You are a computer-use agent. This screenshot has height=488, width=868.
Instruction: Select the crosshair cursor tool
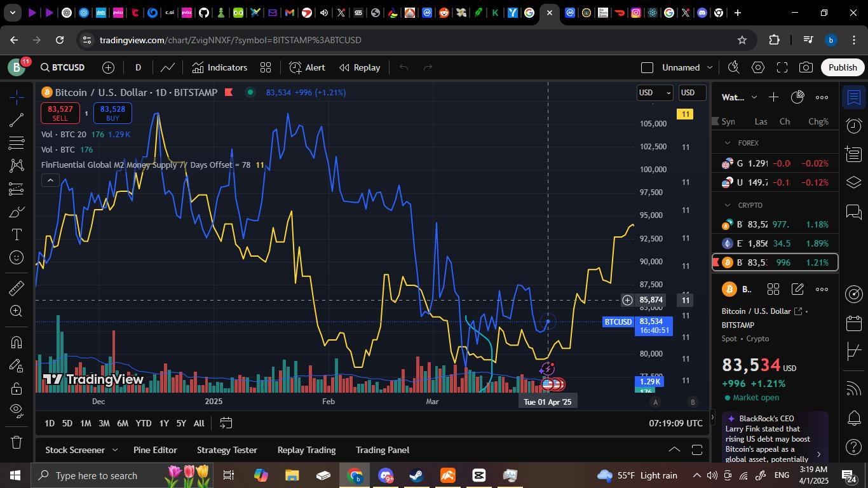click(x=17, y=97)
